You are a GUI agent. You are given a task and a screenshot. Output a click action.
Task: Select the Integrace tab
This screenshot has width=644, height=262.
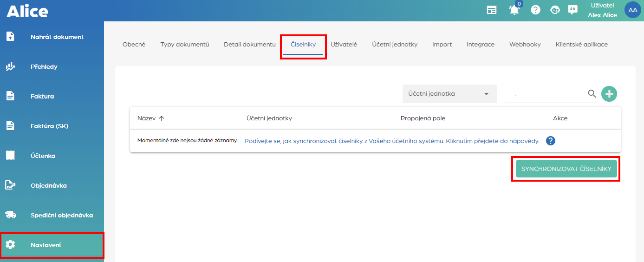click(x=481, y=45)
